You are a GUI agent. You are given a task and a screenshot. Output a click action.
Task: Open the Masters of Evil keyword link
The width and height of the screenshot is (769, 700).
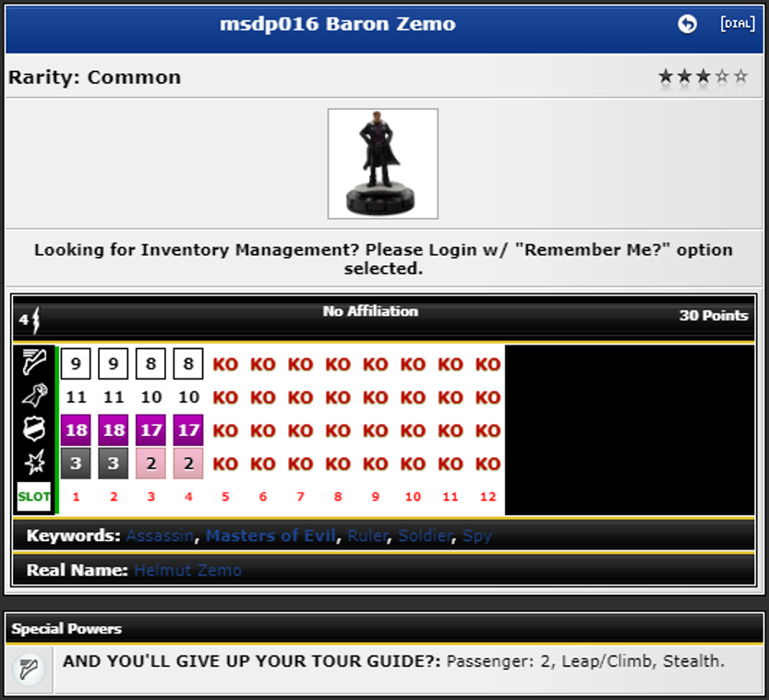point(270,536)
